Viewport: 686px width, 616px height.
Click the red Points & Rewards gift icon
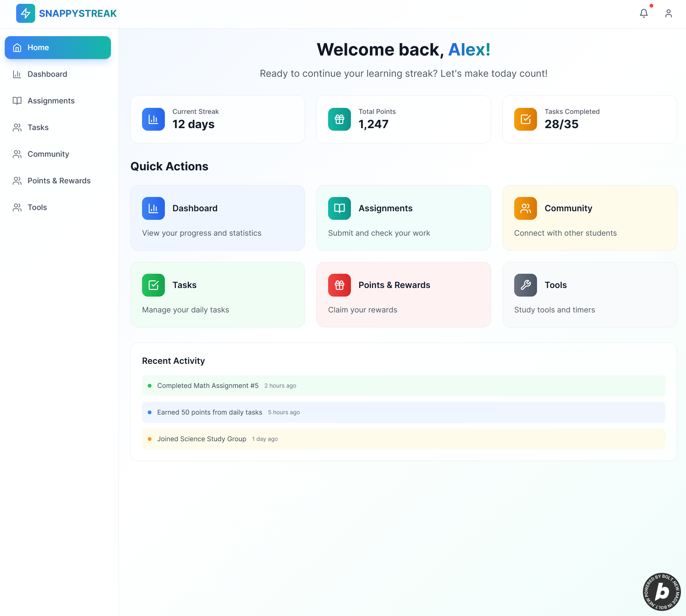[339, 285]
